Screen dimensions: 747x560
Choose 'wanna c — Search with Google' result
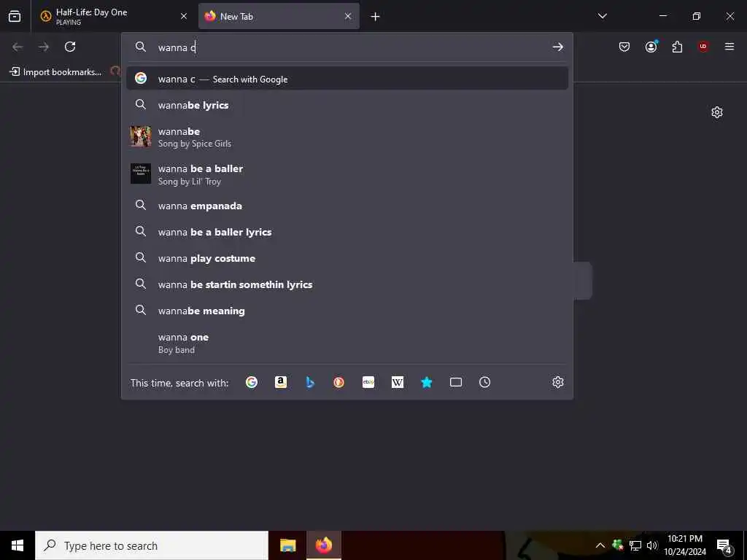point(347,79)
